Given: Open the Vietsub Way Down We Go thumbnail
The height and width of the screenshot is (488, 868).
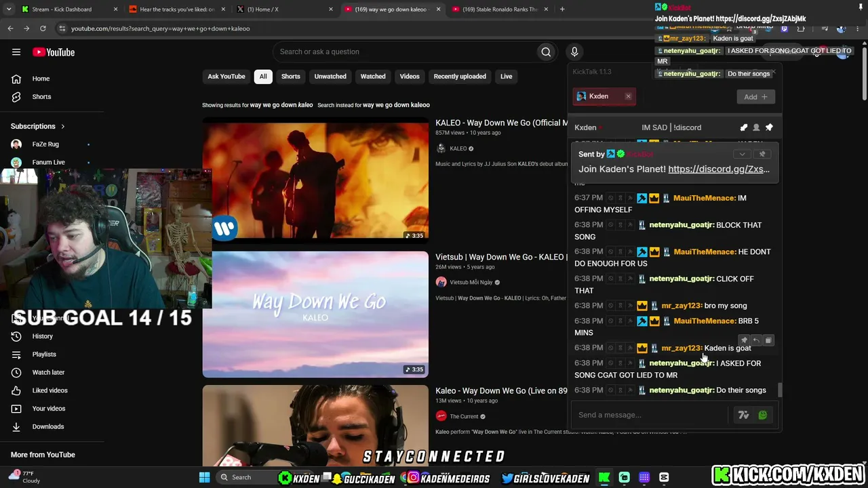Looking at the screenshot, I should click(315, 314).
